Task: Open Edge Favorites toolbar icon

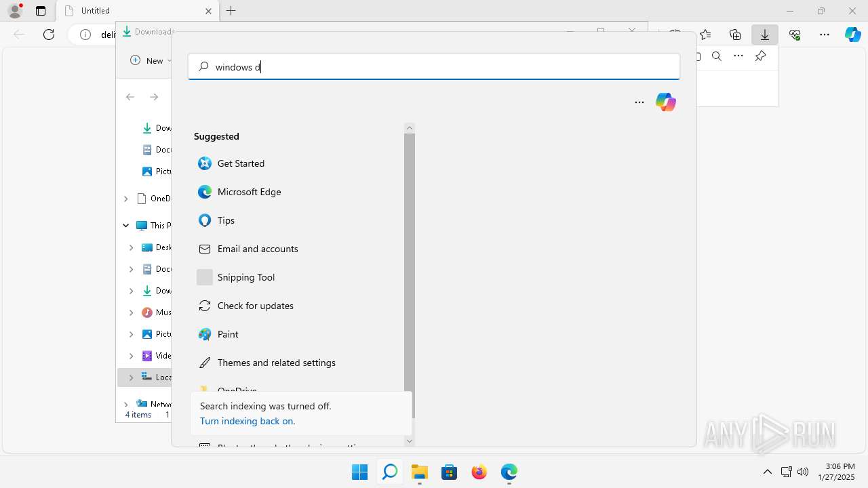Action: click(705, 35)
